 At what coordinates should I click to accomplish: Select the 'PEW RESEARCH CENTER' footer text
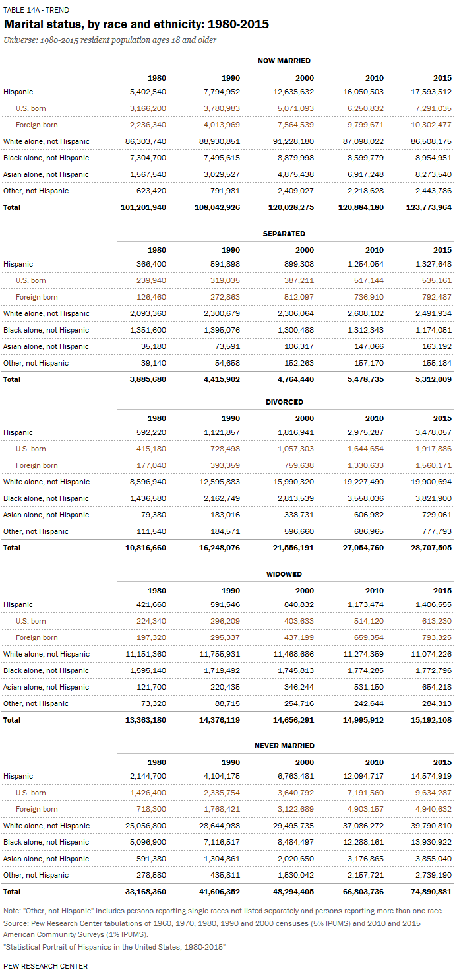[45, 965]
